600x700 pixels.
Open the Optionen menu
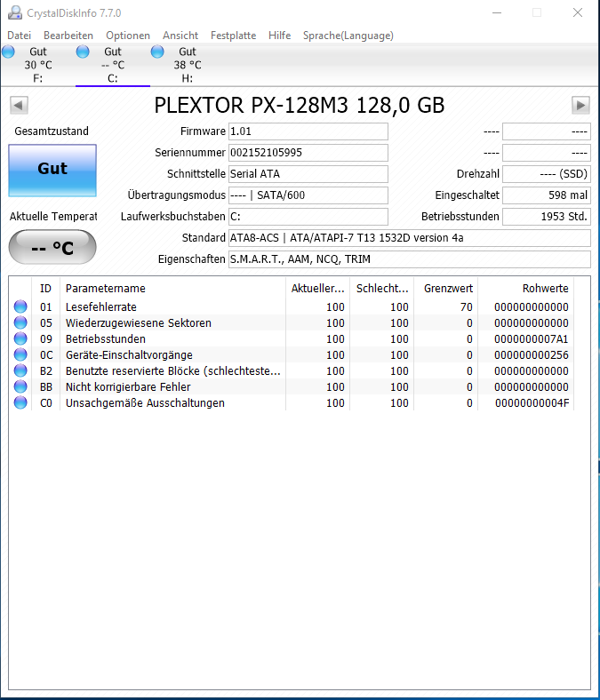coord(128,36)
